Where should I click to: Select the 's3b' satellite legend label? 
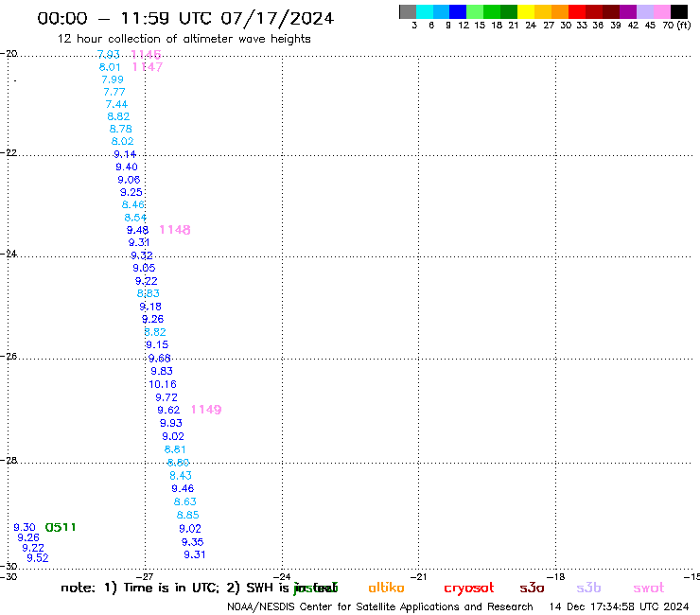[588, 588]
